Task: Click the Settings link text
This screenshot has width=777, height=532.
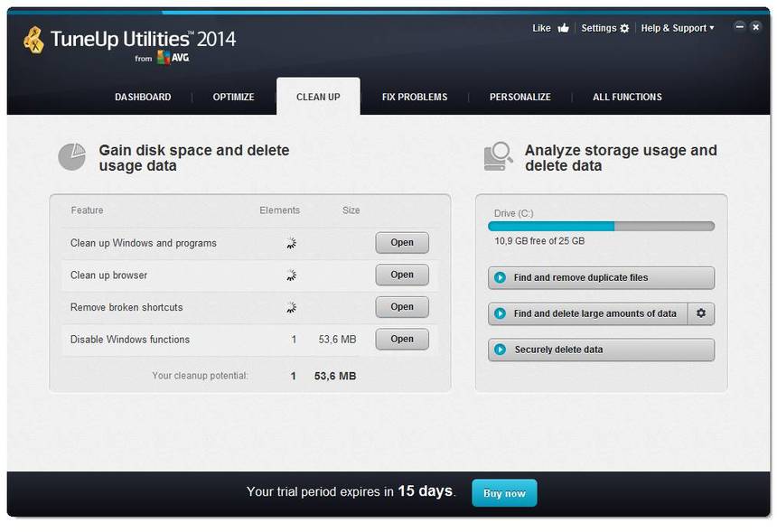Action: coord(599,28)
